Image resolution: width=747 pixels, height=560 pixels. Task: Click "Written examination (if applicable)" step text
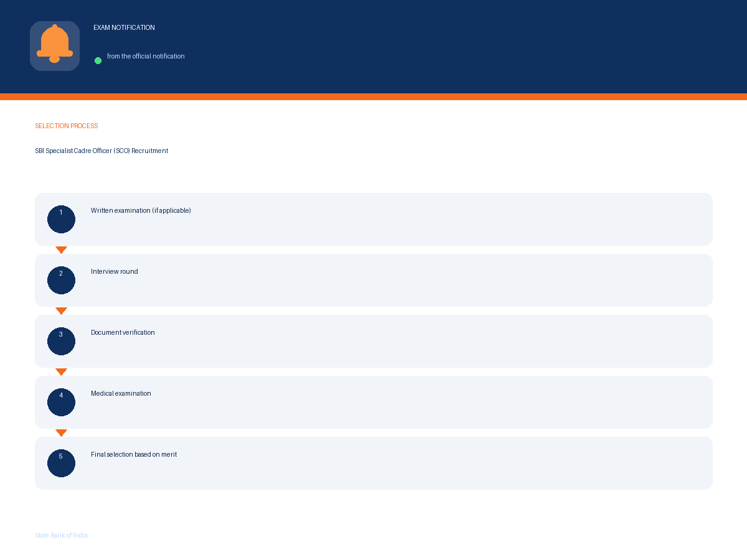(x=141, y=210)
